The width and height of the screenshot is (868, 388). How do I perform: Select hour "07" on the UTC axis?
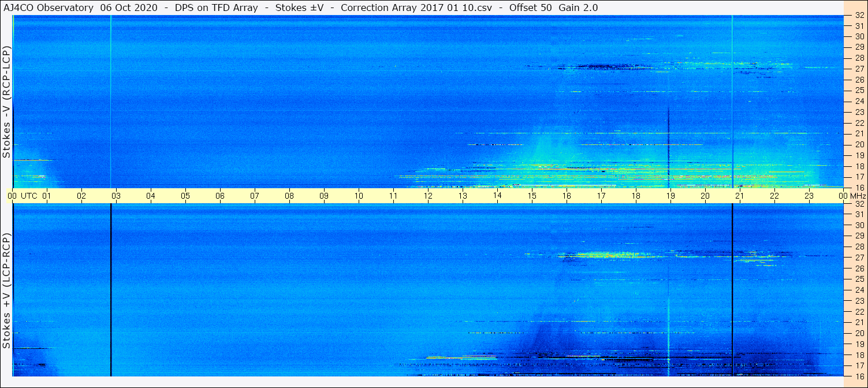(255, 196)
